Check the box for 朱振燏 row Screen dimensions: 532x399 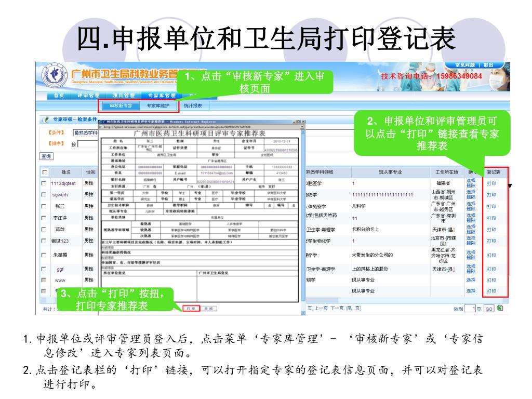44,255
